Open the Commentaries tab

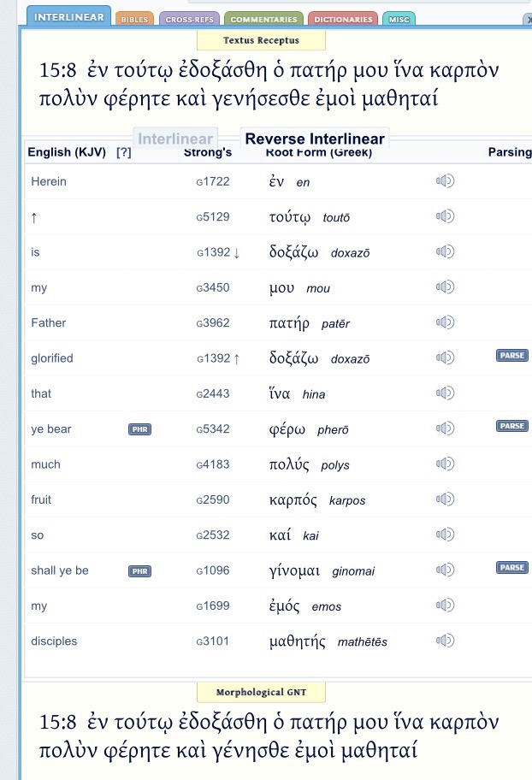pos(263,19)
